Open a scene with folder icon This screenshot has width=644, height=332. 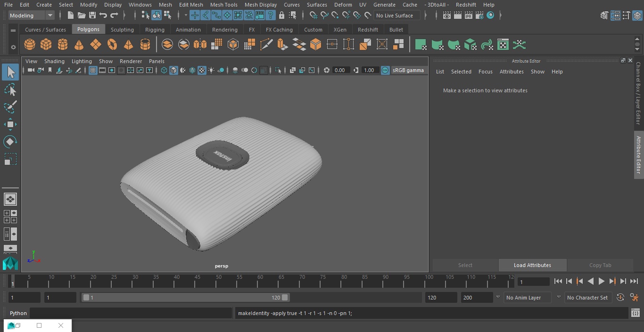click(82, 16)
